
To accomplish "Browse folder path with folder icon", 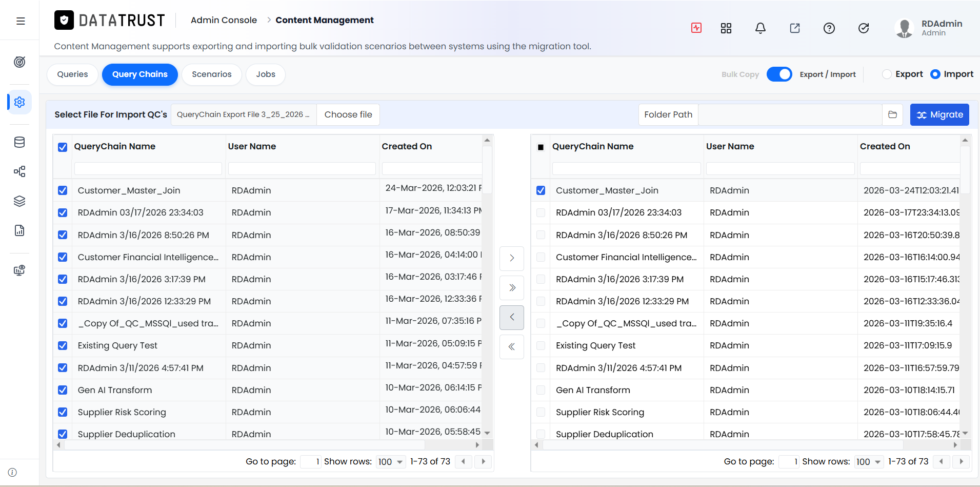I will (x=892, y=114).
